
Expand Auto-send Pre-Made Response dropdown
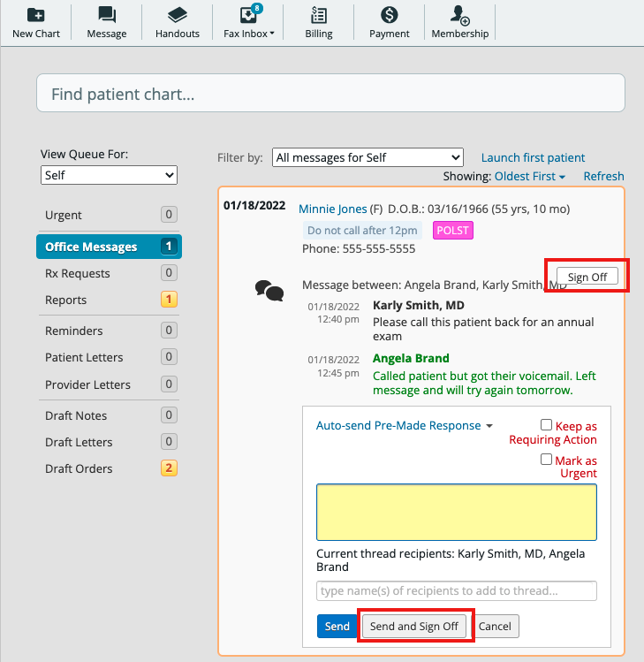click(405, 426)
